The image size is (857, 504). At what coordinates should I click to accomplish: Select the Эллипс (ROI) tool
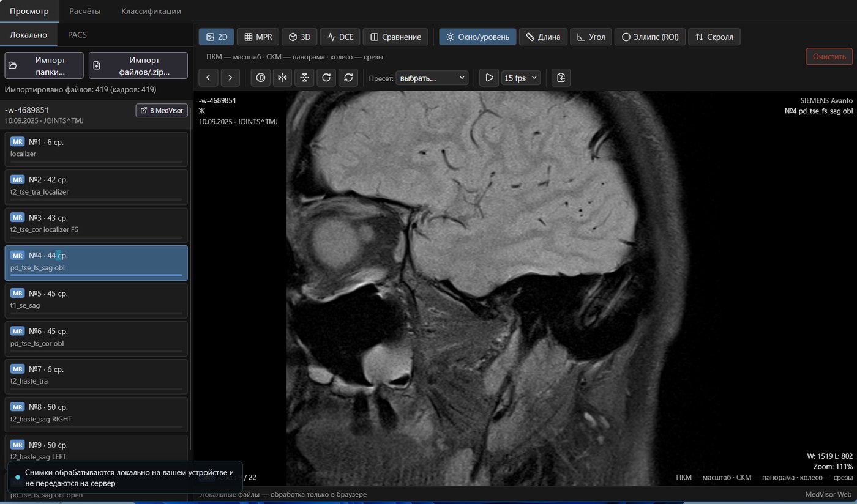650,37
